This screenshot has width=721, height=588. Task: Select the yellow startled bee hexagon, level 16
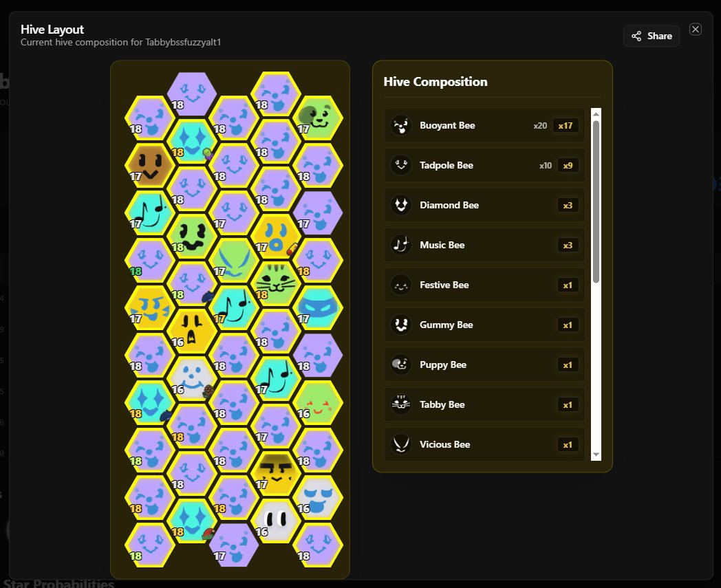click(x=192, y=331)
